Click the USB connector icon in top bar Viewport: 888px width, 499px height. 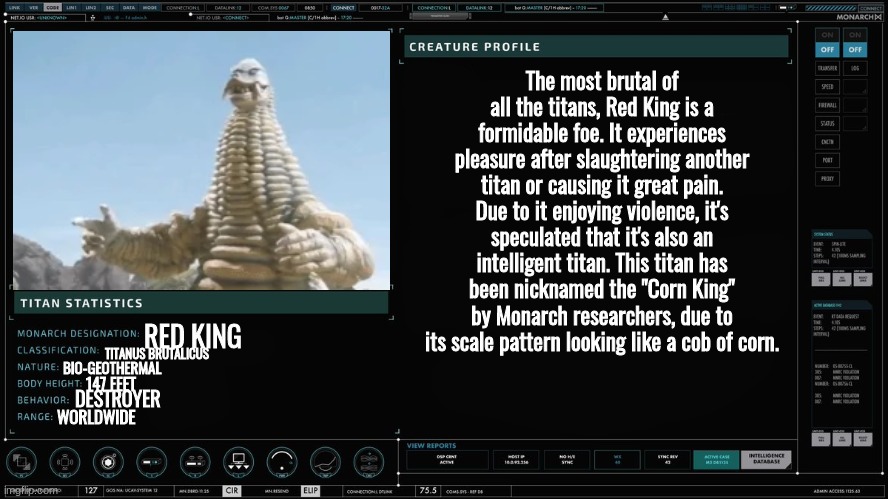(93, 18)
